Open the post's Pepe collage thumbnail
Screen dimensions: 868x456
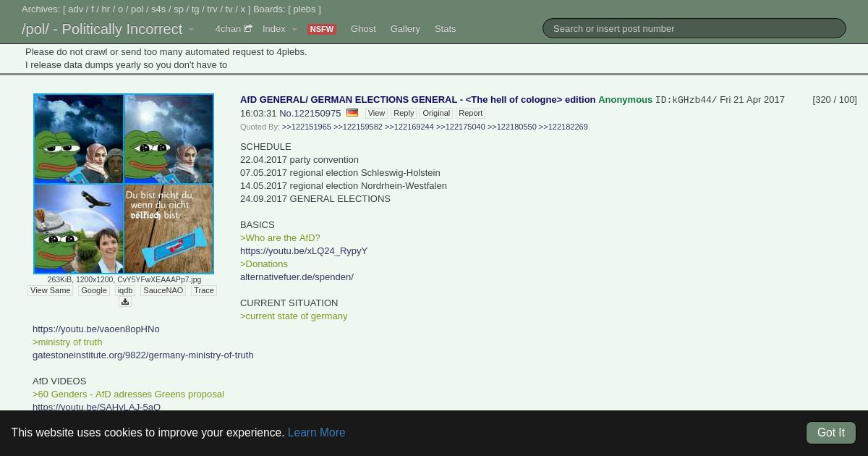[124, 184]
